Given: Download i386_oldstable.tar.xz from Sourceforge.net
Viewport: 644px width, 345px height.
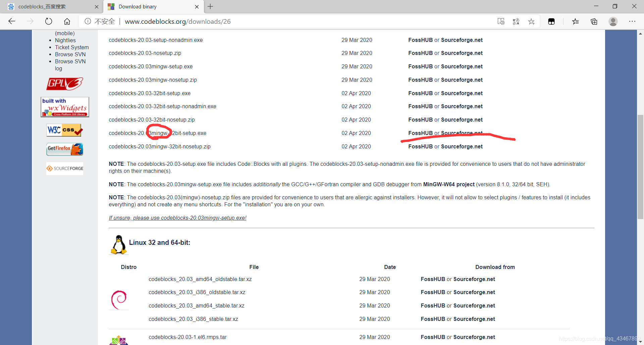Looking at the screenshot, I should [474, 292].
